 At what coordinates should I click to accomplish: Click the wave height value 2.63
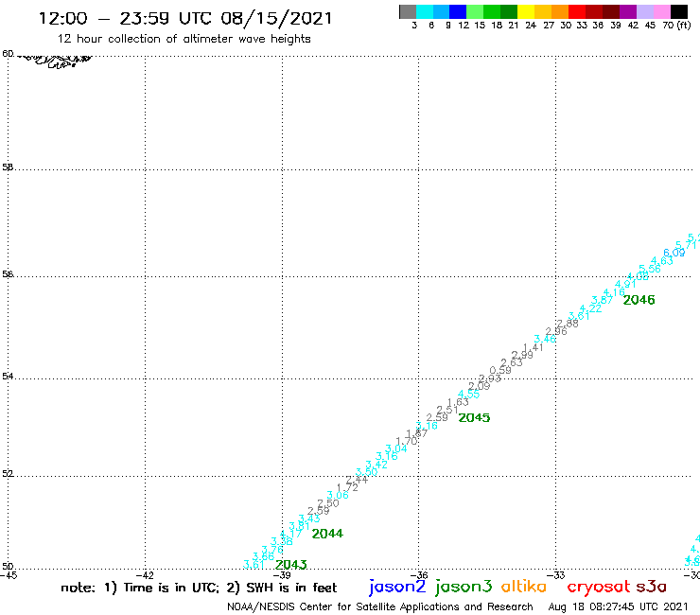click(x=511, y=362)
